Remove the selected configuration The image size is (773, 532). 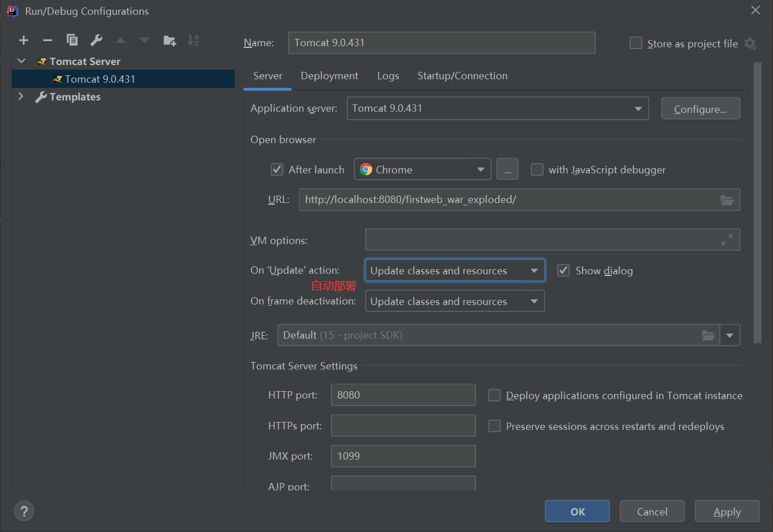(47, 40)
